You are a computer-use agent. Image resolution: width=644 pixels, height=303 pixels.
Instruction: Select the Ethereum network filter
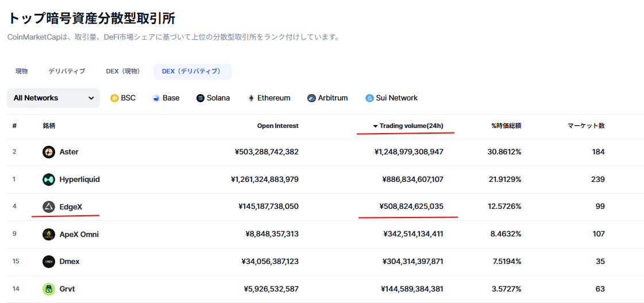(x=268, y=98)
